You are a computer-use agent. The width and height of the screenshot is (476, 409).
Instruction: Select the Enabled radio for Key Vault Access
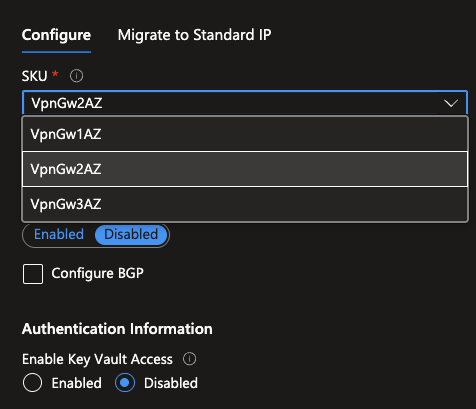pyautogui.click(x=32, y=383)
